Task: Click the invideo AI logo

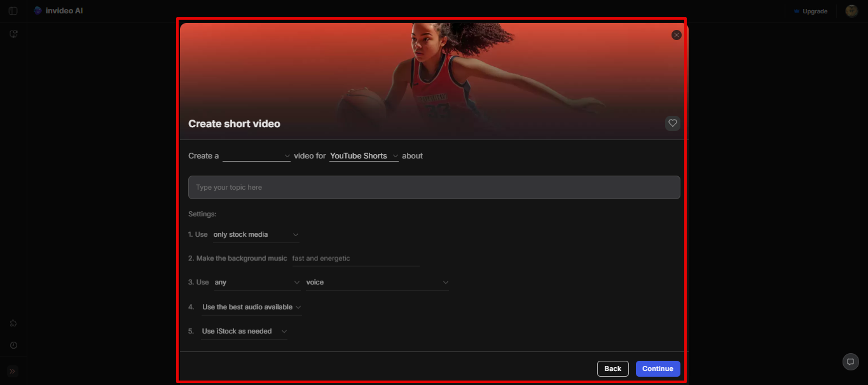Action: tap(58, 10)
